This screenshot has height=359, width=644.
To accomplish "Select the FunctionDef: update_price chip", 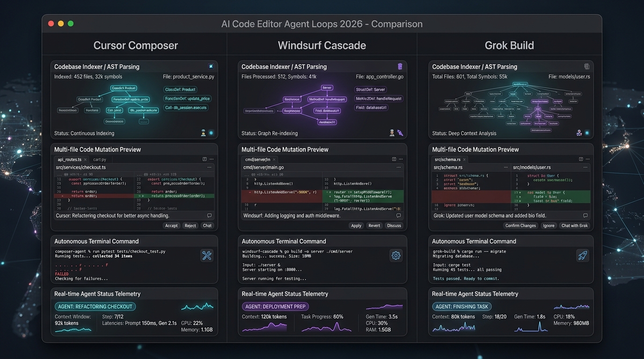I will [188, 99].
